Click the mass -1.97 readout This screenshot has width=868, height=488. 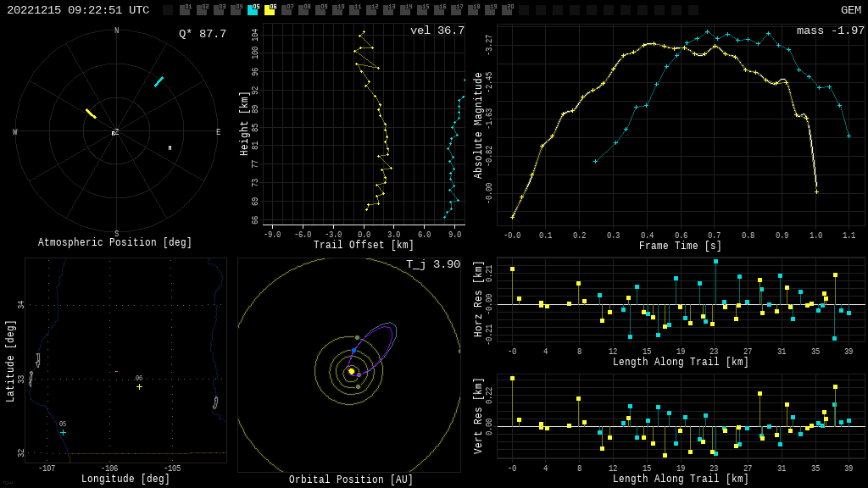830,30
